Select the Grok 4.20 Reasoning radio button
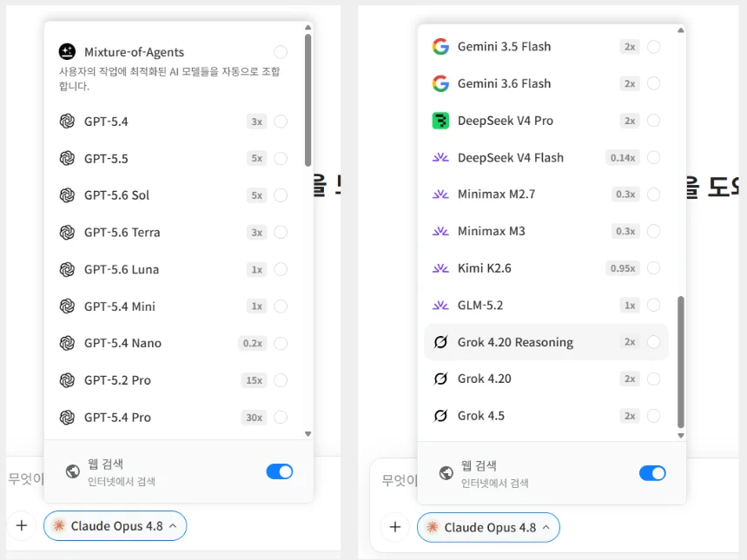The height and width of the screenshot is (560, 747). point(653,342)
